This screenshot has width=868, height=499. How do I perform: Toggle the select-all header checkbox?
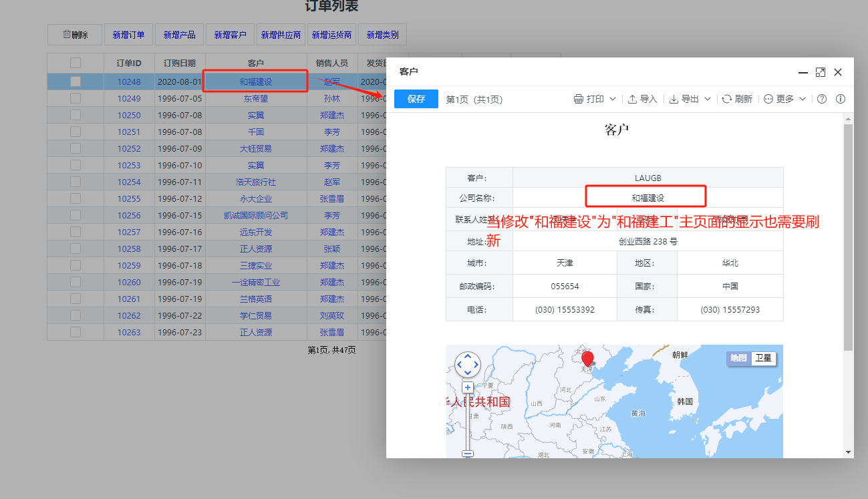(x=76, y=63)
